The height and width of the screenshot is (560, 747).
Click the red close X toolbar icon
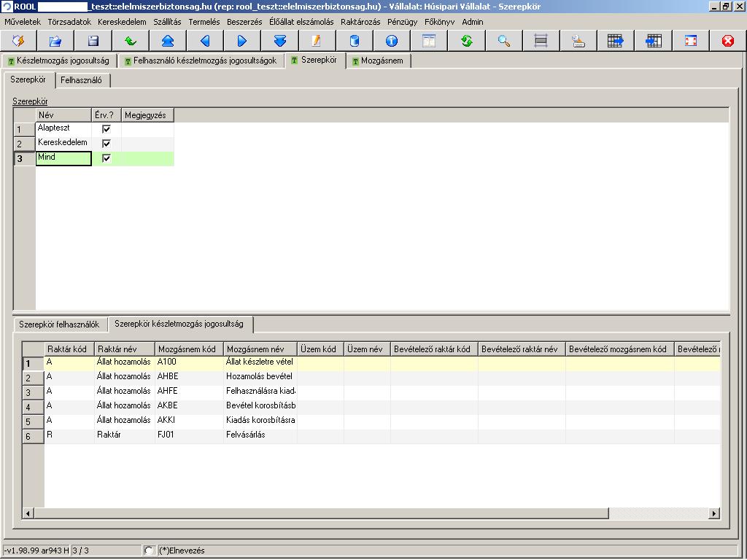[727, 41]
